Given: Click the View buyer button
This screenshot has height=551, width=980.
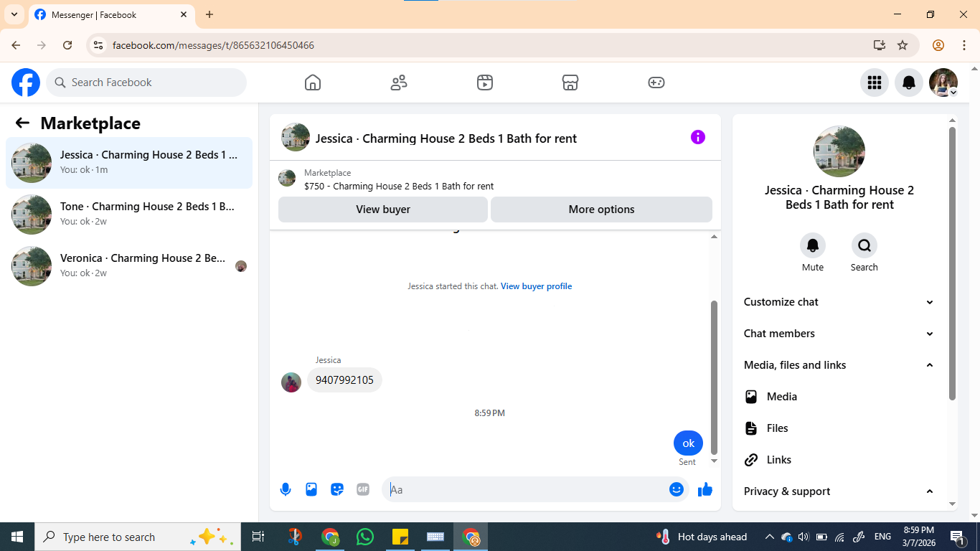Looking at the screenshot, I should 383,209.
